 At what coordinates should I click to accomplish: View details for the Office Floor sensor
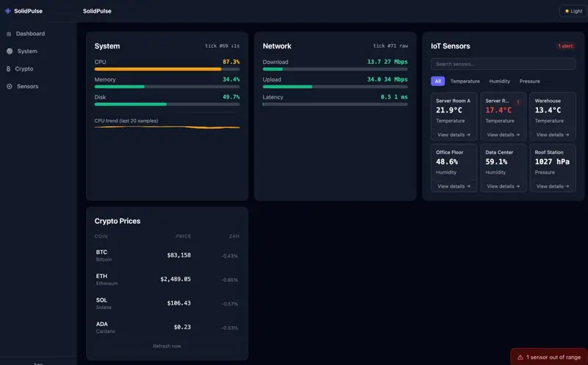tap(453, 186)
